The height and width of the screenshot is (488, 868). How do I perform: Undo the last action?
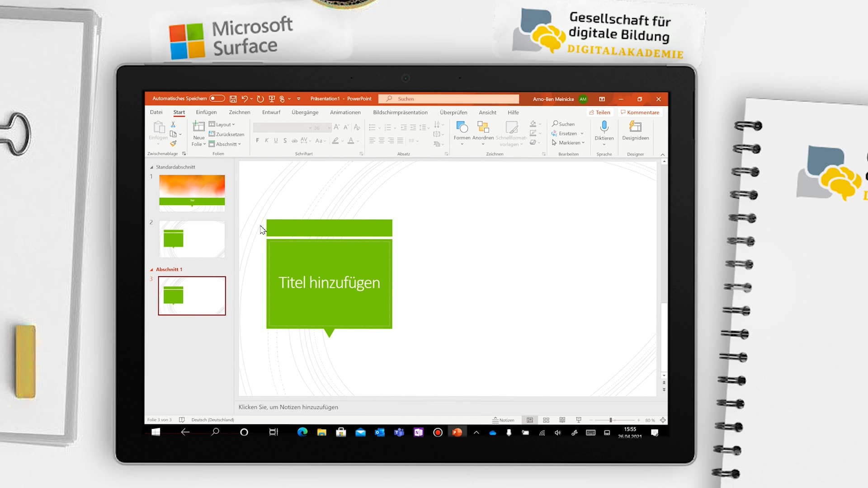click(x=245, y=99)
